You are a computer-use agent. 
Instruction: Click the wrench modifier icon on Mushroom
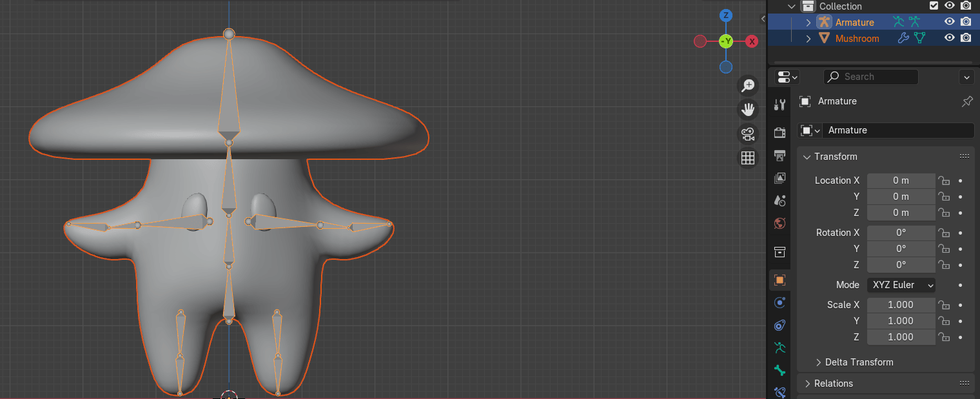point(903,39)
